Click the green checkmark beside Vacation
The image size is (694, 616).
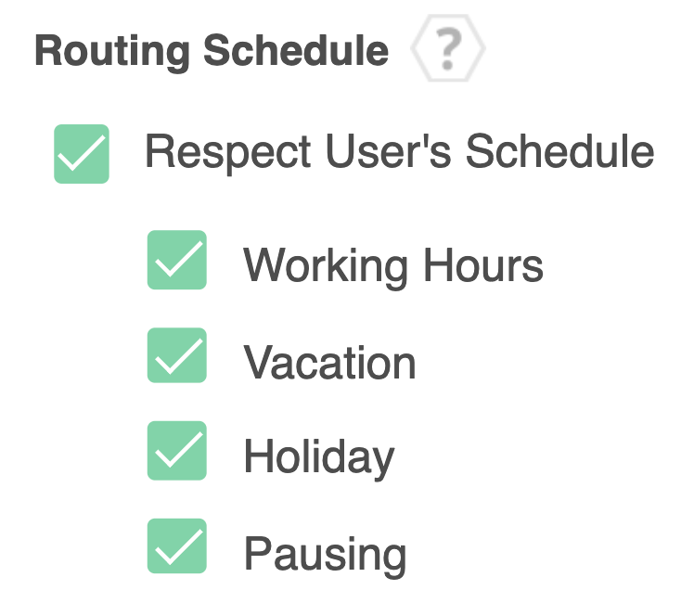pyautogui.click(x=176, y=356)
